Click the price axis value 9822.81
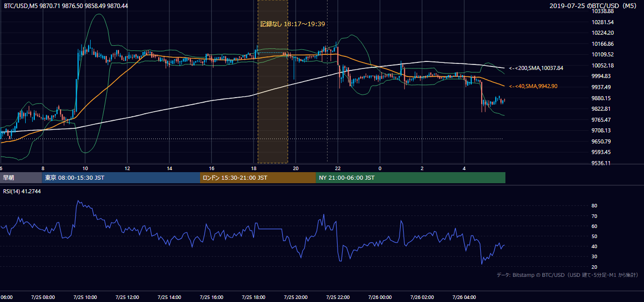 click(602, 109)
